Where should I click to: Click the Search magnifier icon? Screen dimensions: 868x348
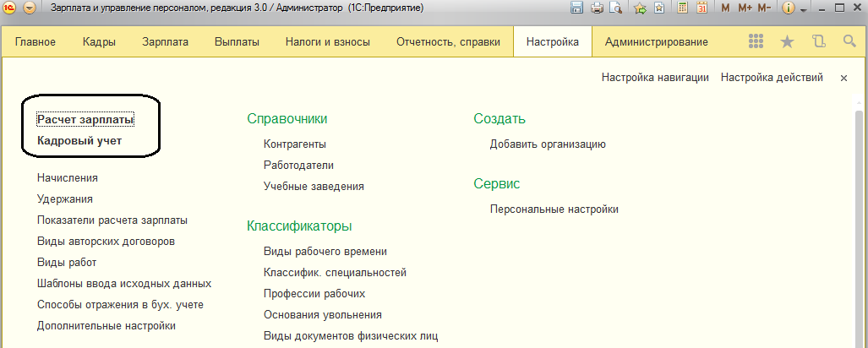(849, 41)
